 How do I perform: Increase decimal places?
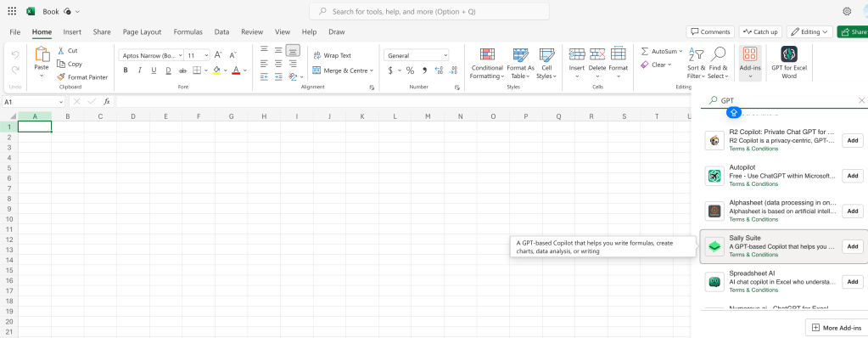pyautogui.click(x=439, y=70)
